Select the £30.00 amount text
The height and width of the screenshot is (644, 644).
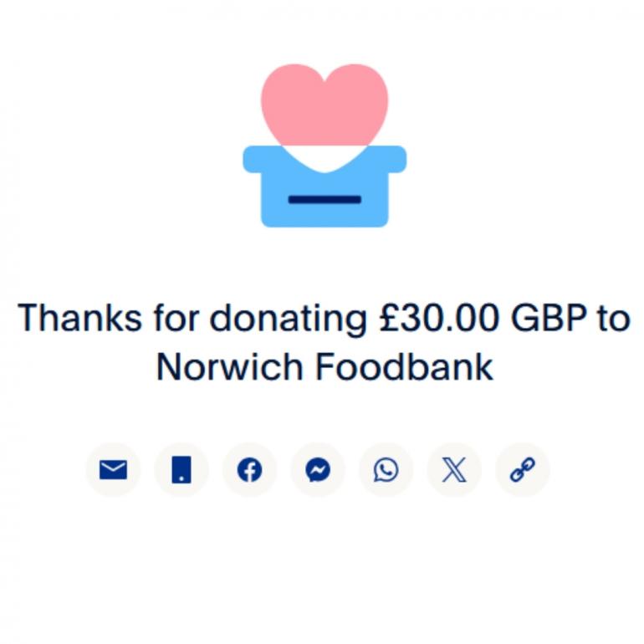click(x=439, y=319)
